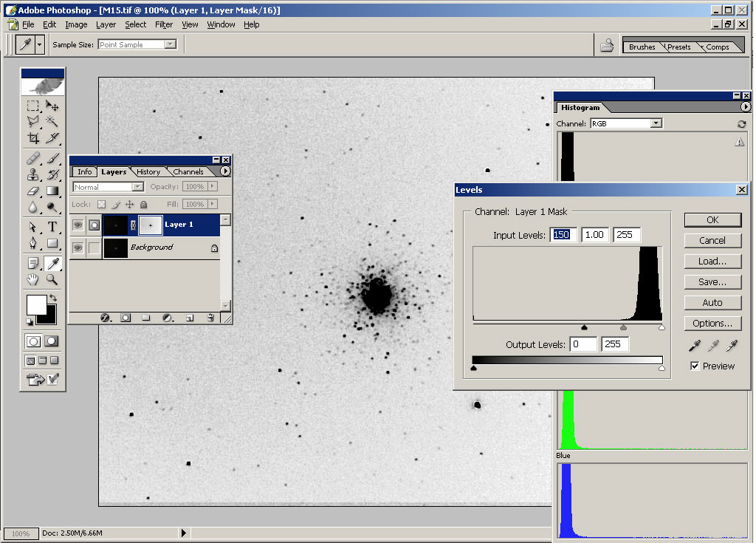Image resolution: width=756 pixels, height=543 pixels.
Task: Click the Auto button in Levels
Action: [x=712, y=303]
